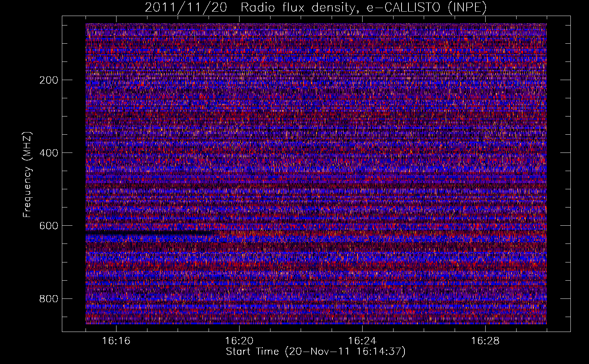The width and height of the screenshot is (589, 364).
Task: Click the 600 frequency tick label
Action: (49, 226)
